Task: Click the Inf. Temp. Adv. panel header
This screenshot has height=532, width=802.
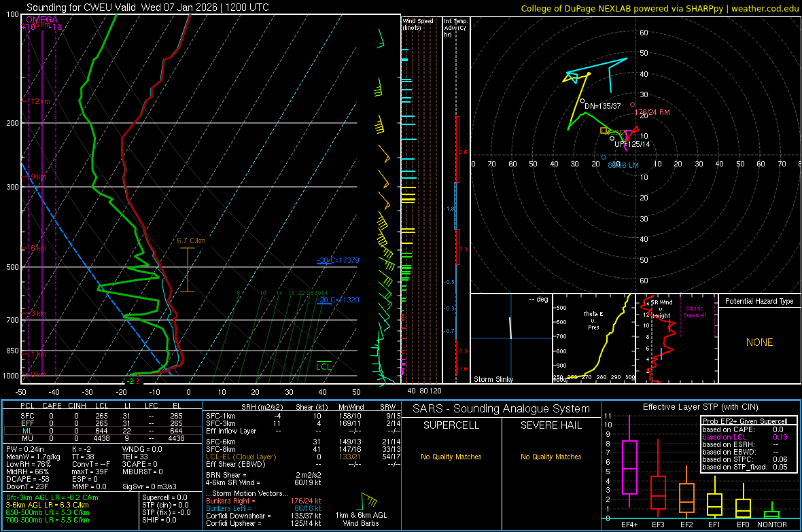Action: (455, 28)
